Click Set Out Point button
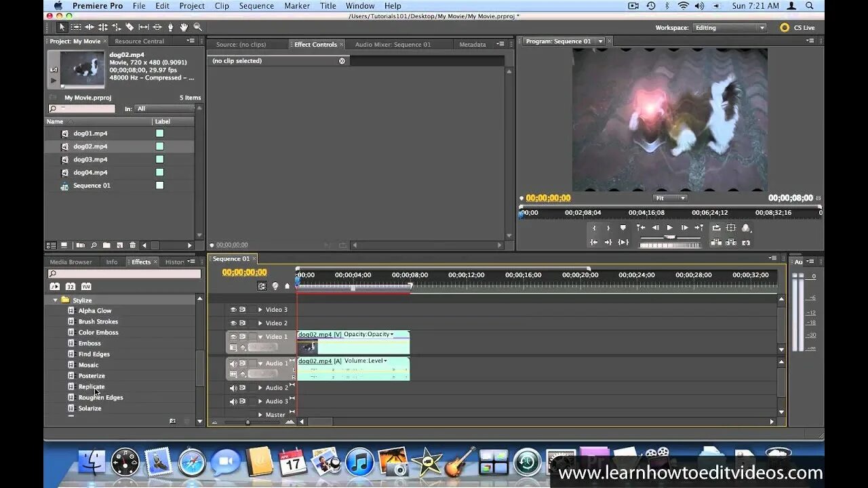Screen dimensions: 868x488 (608, 228)
